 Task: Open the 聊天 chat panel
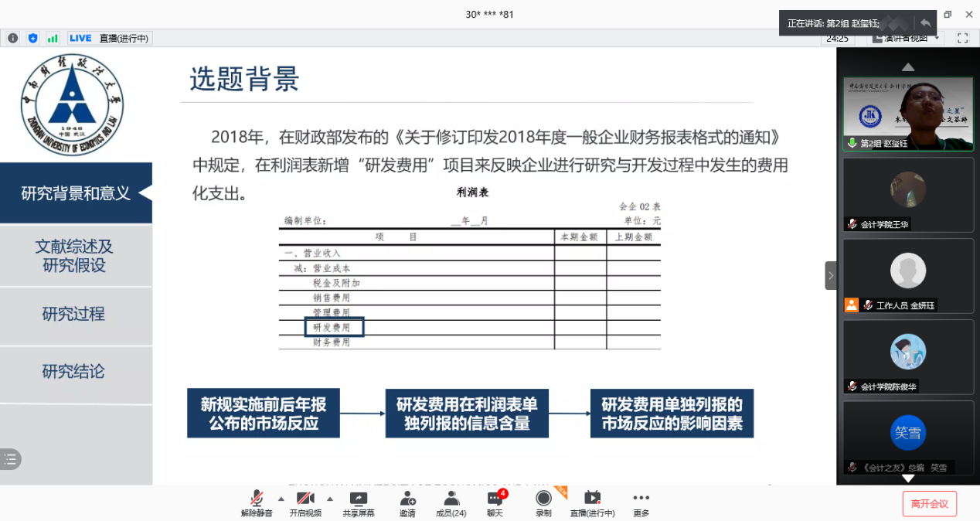coord(495,503)
